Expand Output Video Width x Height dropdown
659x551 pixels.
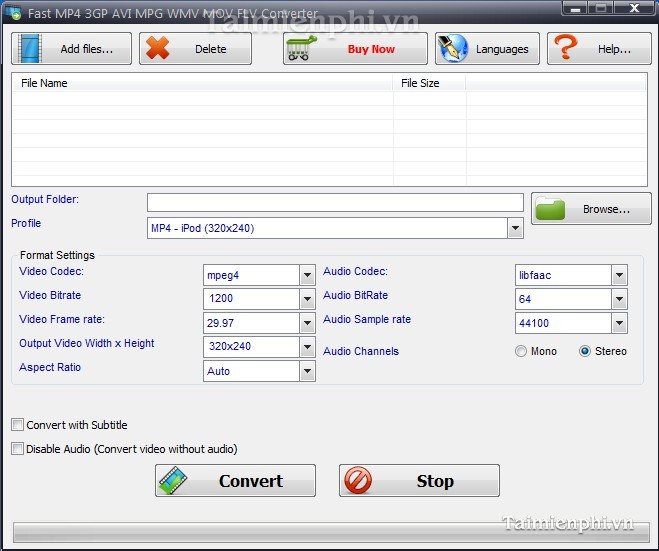click(x=307, y=347)
